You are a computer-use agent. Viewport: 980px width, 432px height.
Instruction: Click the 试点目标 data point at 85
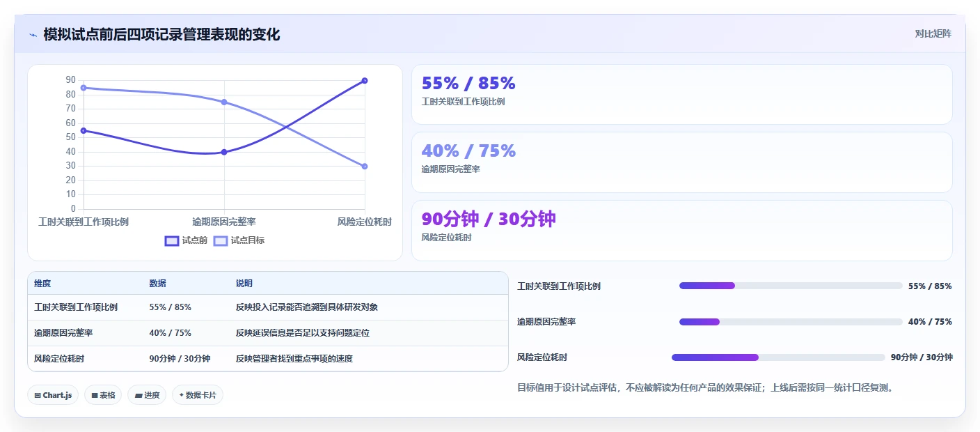(x=84, y=88)
